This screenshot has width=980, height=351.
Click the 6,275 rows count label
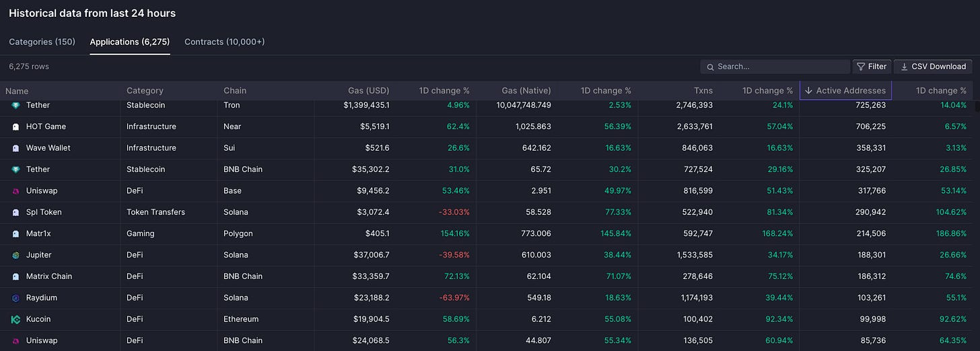[29, 67]
